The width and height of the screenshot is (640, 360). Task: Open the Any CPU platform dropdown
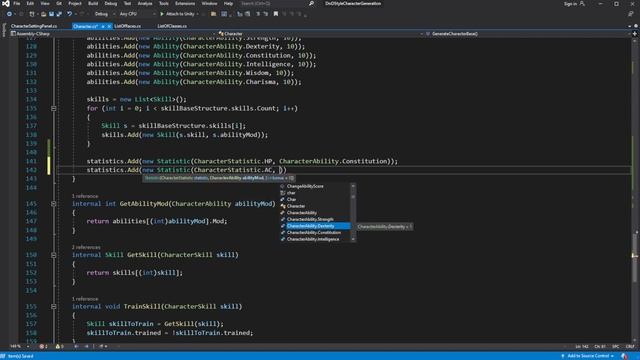coord(138,14)
